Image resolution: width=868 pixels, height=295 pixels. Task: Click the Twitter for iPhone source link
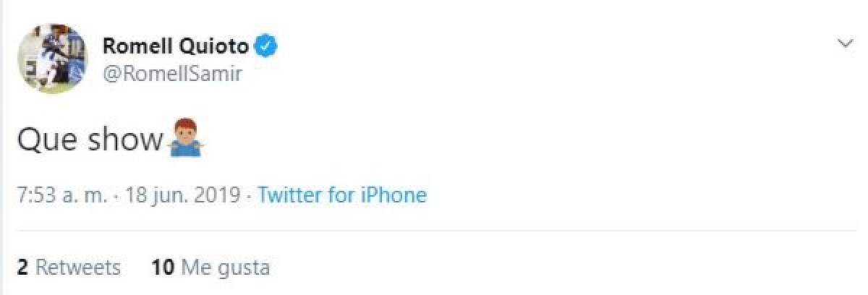pyautogui.click(x=341, y=194)
